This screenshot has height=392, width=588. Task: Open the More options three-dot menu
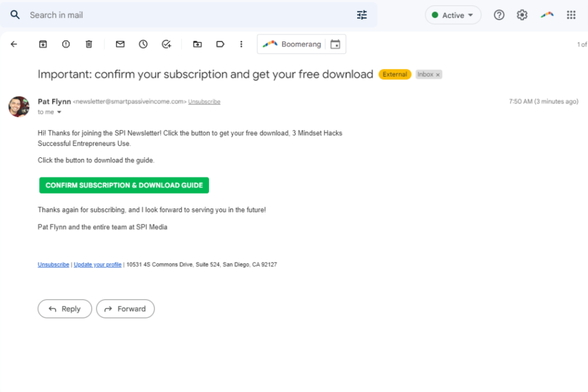point(241,44)
